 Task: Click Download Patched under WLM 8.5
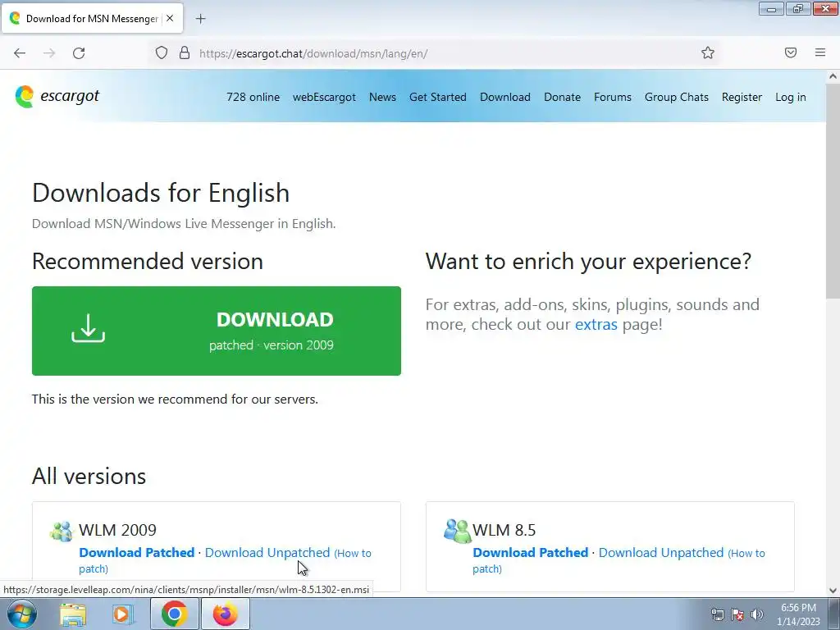[x=531, y=552]
